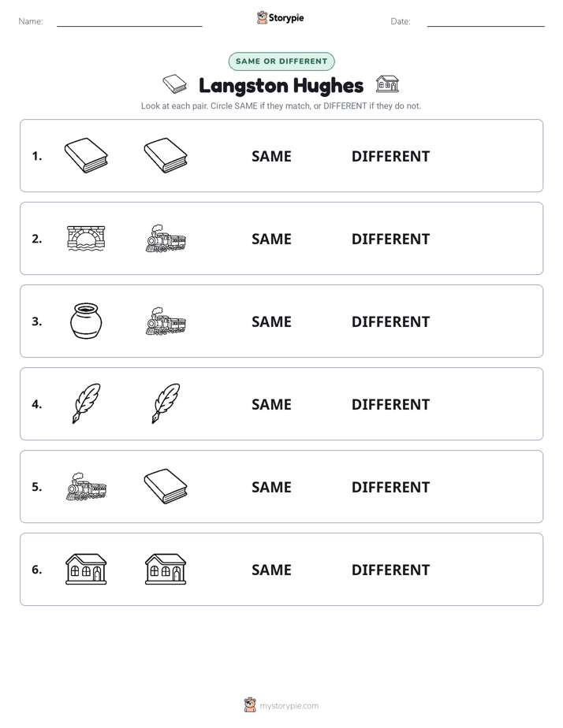Click the SAME OR DIFFERENT badge
Screen dimensions: 563x728
click(281, 61)
